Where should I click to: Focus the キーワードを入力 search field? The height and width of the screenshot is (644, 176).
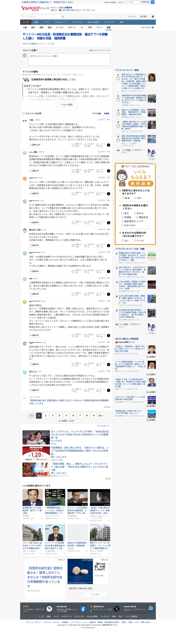click(41, 17)
